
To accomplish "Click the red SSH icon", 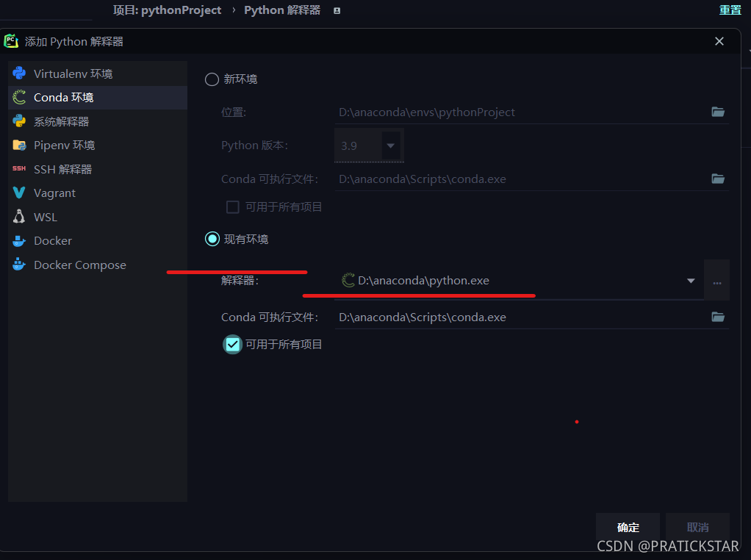I will pos(19,168).
